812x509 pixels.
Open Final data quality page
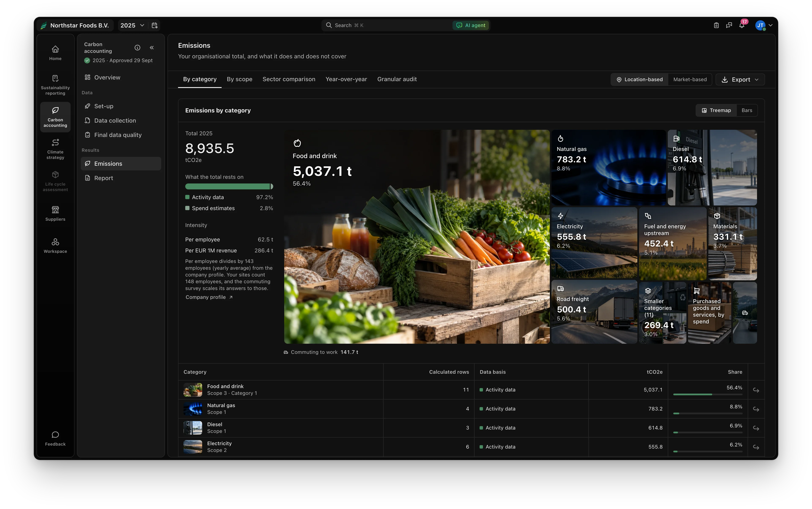click(x=121, y=135)
